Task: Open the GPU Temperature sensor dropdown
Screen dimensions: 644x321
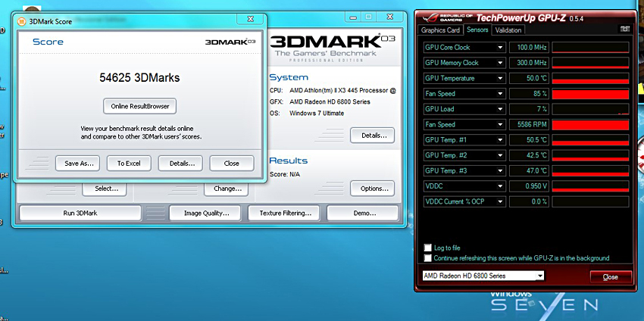Action: pyautogui.click(x=500, y=78)
